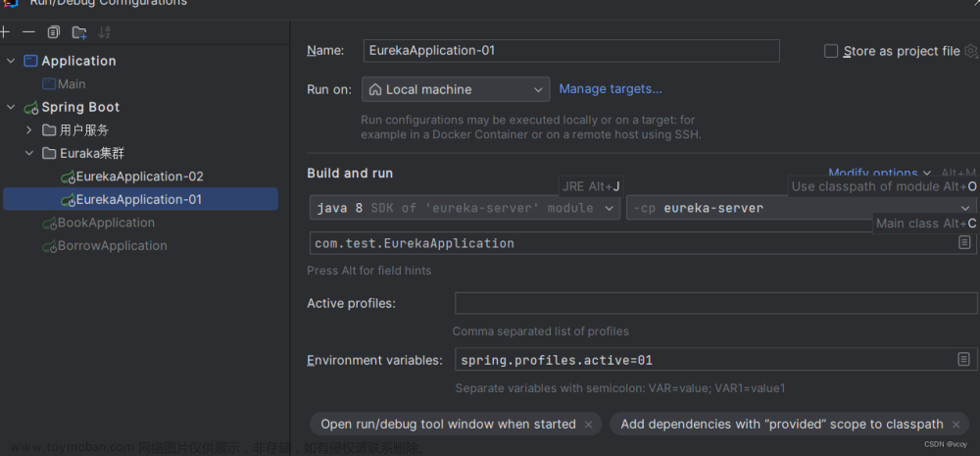Viewport: 980px width, 456px height.
Task: Select the EurekaApplication-01 configuration
Action: click(x=140, y=199)
